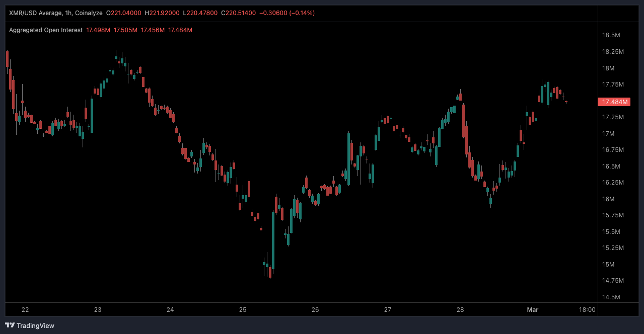
Task: Click the 15M price axis label
Action: pos(608,265)
